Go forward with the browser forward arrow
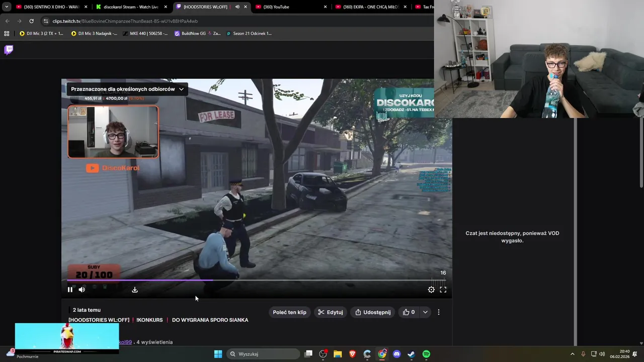Viewport: 644px width, 362px height. 19,21
